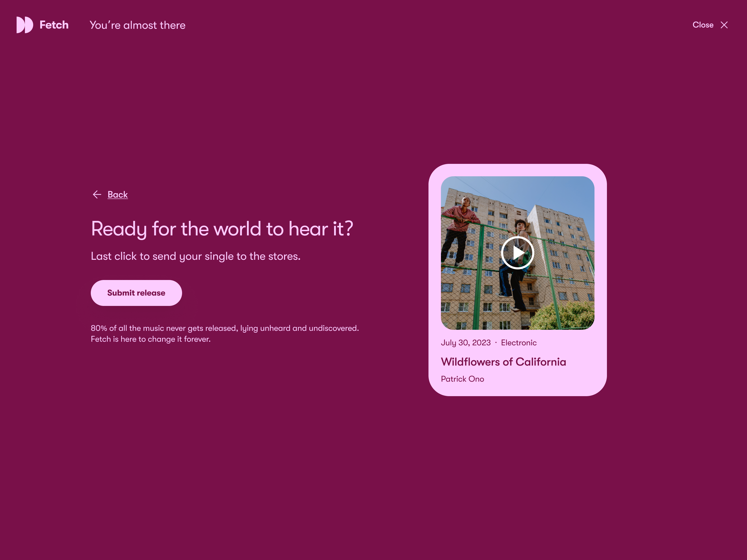
Task: Click the Fetch wordmark in the top bar
Action: tap(54, 25)
